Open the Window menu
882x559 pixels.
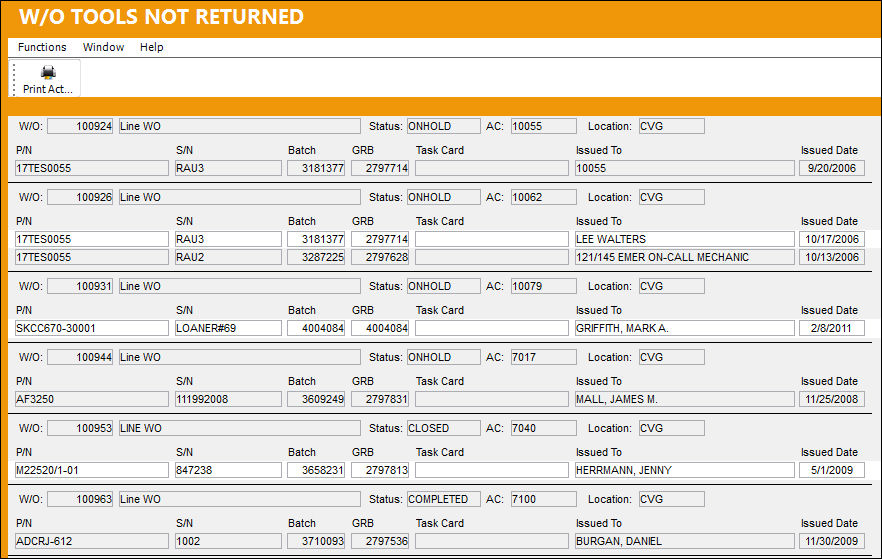[x=104, y=47]
